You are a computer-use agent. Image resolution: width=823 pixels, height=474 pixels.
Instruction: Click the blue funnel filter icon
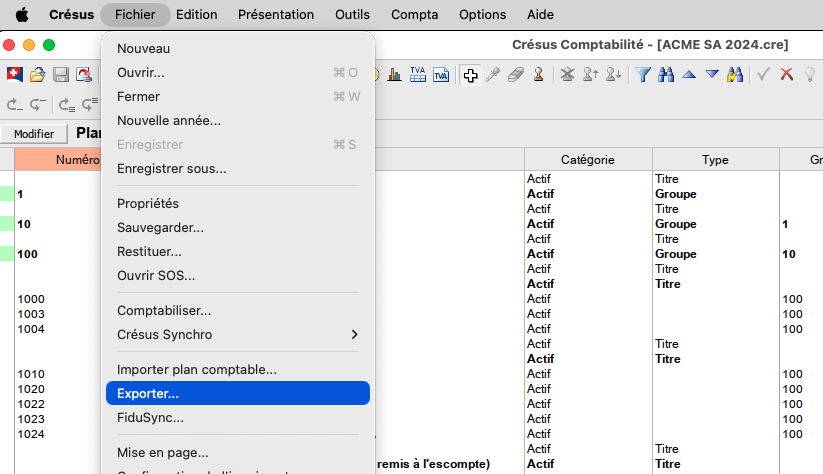[643, 75]
